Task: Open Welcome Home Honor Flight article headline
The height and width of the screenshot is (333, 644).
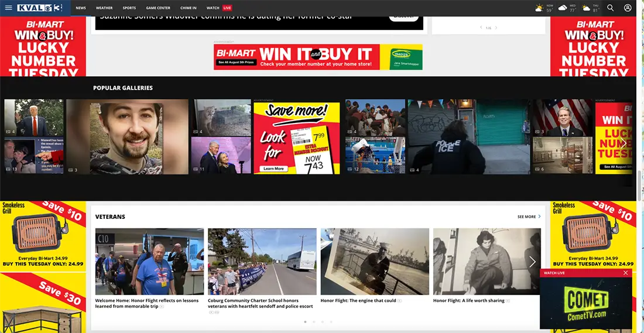Action: coord(146,303)
